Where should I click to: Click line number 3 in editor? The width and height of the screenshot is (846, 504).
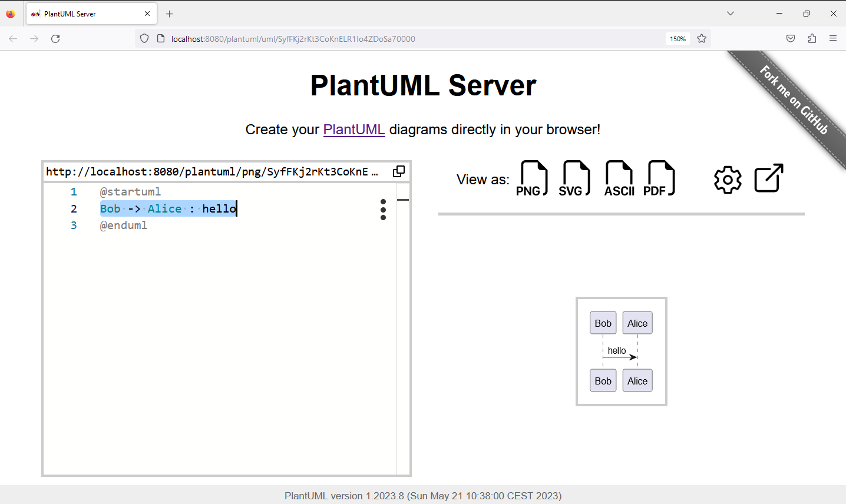point(74,226)
